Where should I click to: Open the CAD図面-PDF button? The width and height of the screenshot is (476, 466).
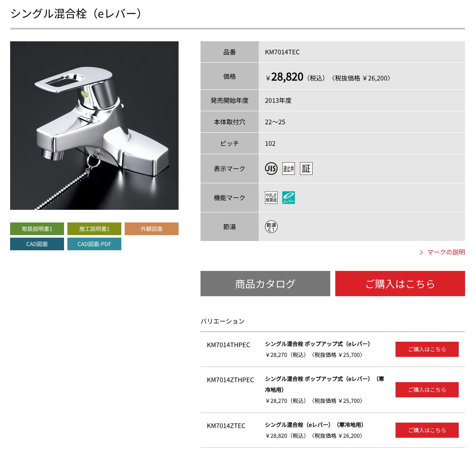click(x=94, y=244)
